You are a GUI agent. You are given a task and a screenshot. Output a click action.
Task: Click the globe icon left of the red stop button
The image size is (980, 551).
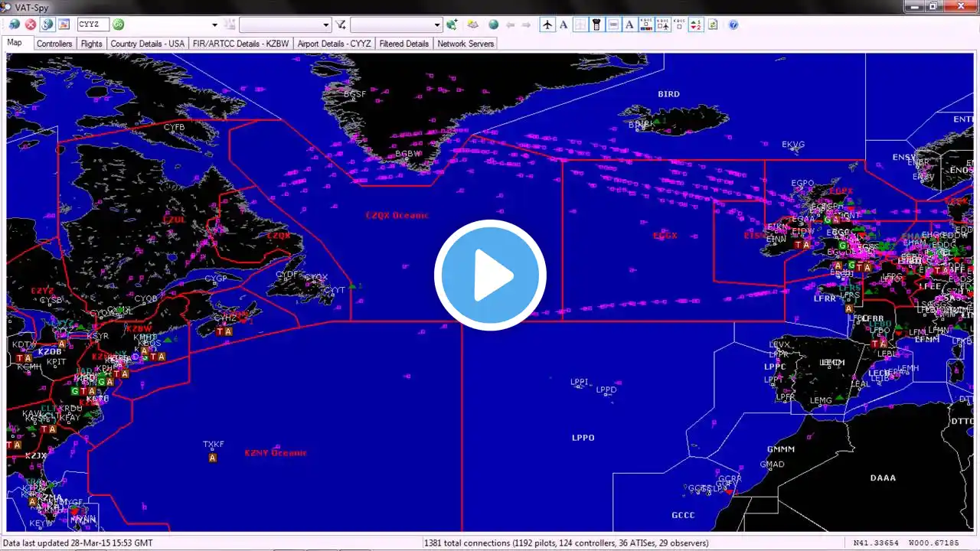[14, 24]
